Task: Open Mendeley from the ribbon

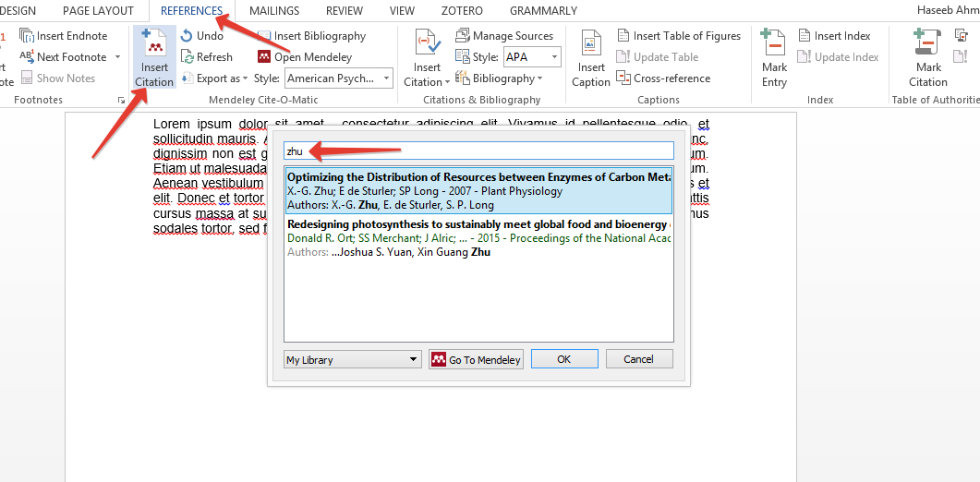Action: coord(305,57)
